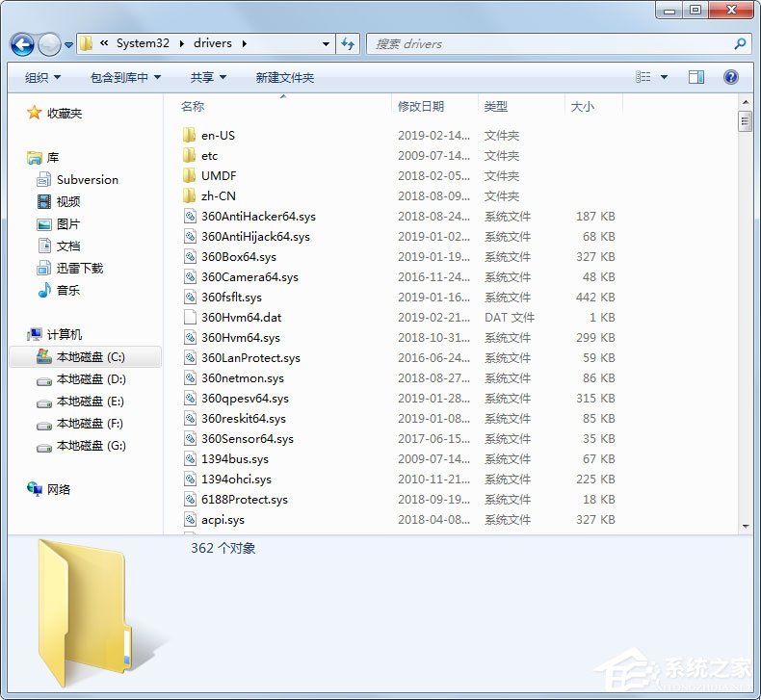761x700 pixels.
Task: Select file 360netmon.sys
Action: (x=243, y=377)
